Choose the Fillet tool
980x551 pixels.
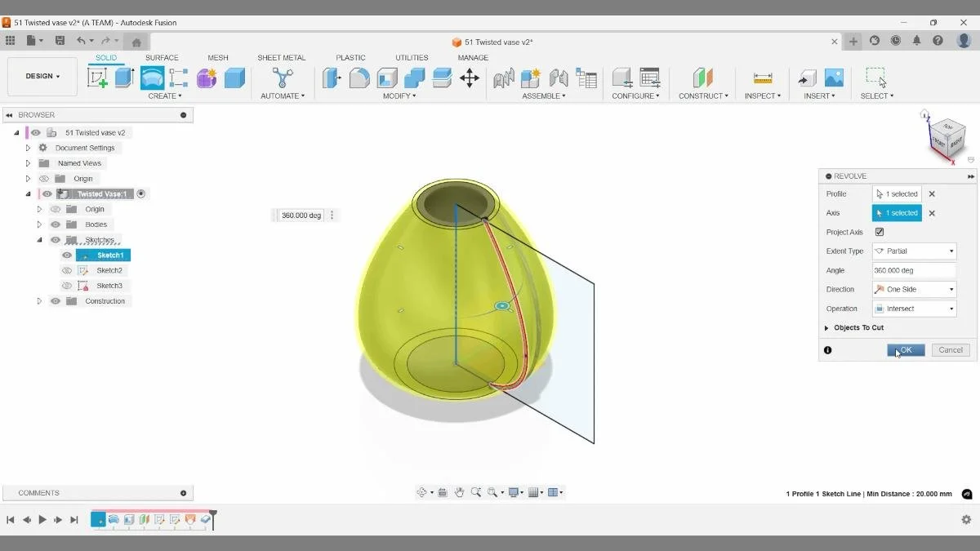pyautogui.click(x=359, y=78)
